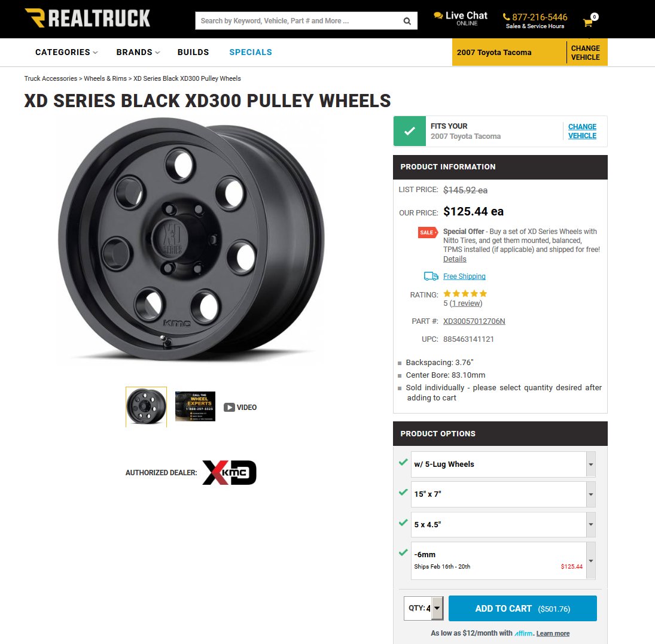Click the RealTruck logo
The image size is (655, 644).
(87, 19)
